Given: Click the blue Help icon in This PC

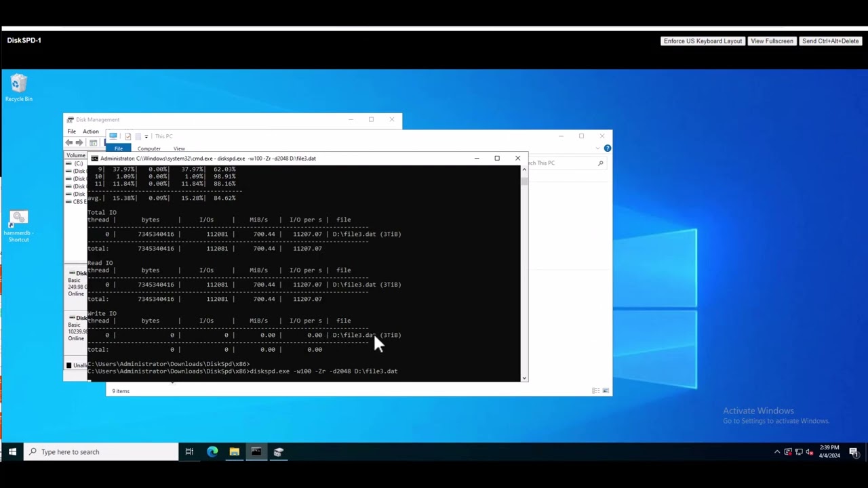Looking at the screenshot, I should click(607, 148).
